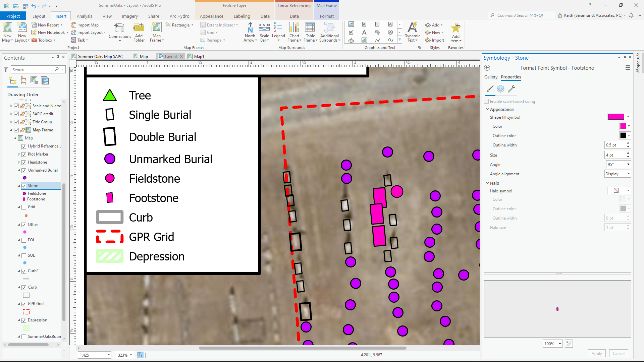Click the layout scale box showing 1:425
The height and width of the screenshot is (362, 644).
(92, 355)
